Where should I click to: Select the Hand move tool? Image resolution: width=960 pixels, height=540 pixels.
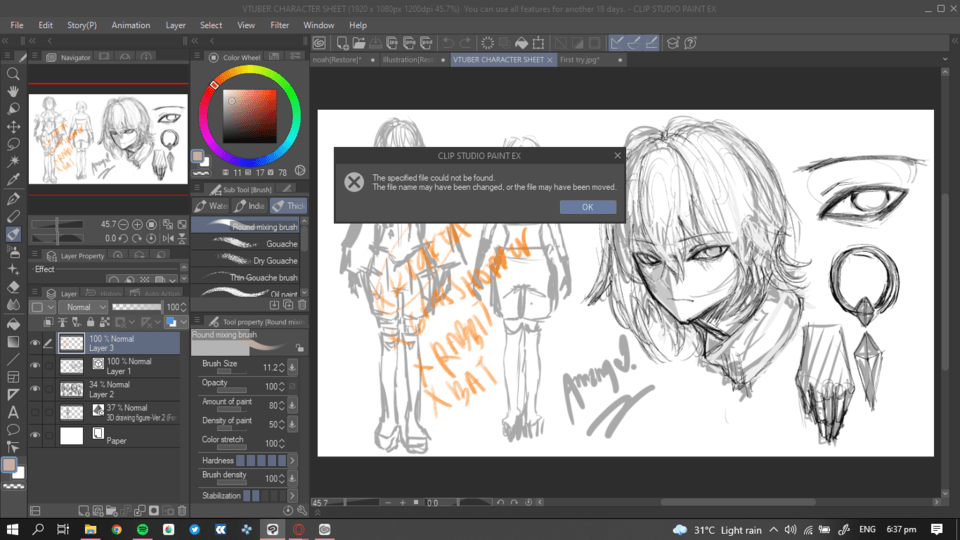[x=14, y=91]
